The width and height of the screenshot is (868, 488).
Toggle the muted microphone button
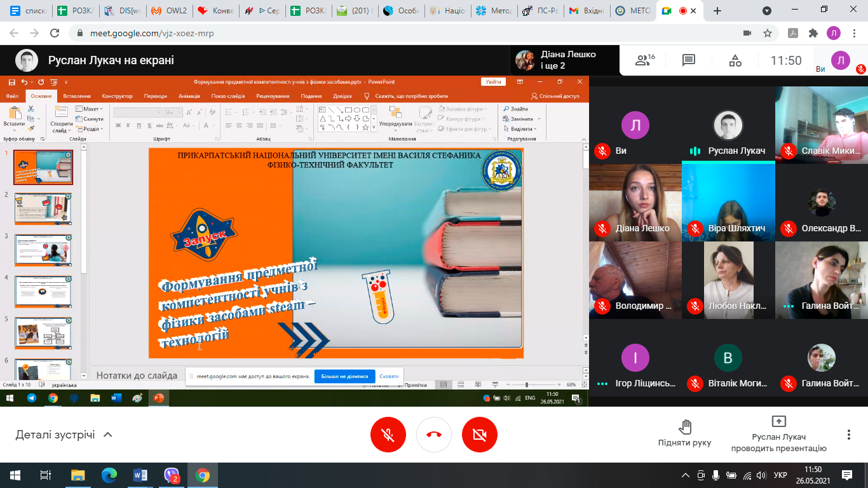[388, 435]
